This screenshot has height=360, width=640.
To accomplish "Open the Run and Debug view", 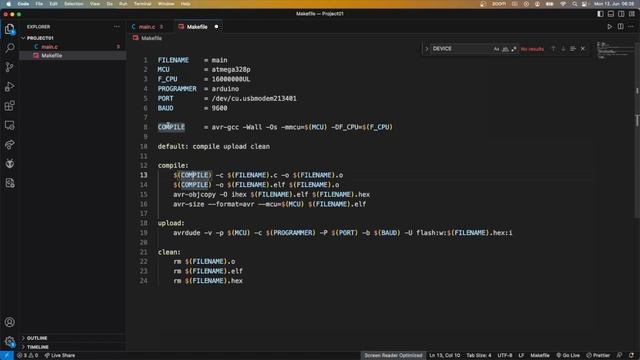I will coord(9,86).
